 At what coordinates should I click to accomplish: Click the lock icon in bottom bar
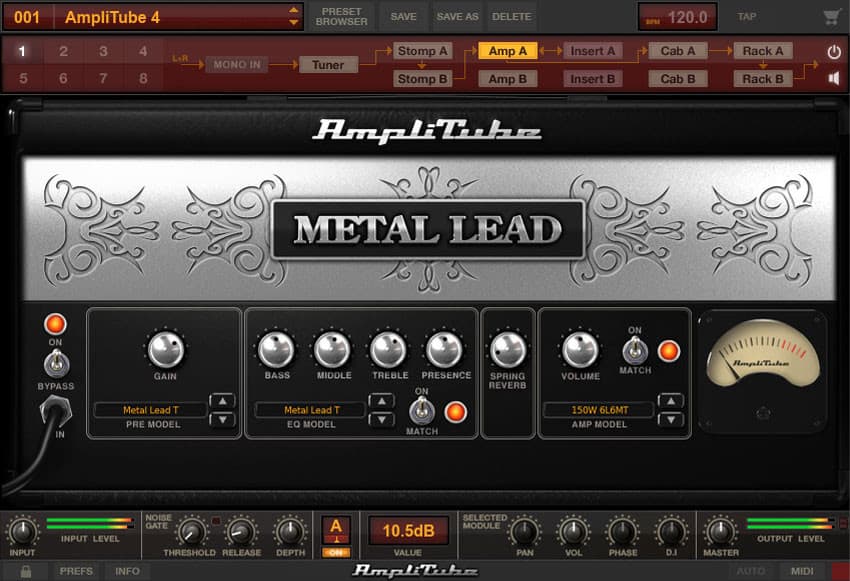pos(25,571)
